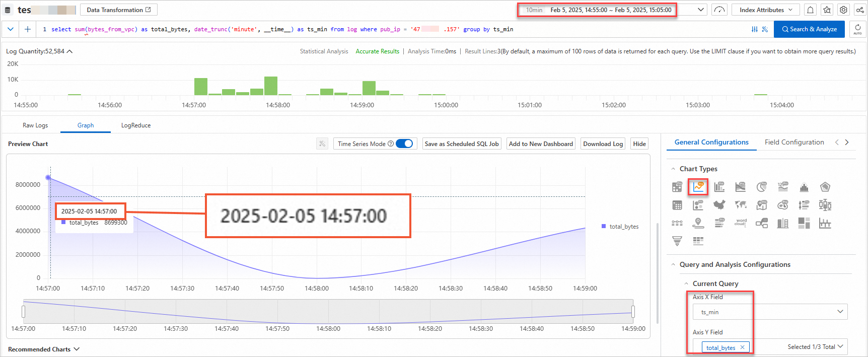
Task: Collapse the Log Quantity histogram
Action: tap(69, 51)
